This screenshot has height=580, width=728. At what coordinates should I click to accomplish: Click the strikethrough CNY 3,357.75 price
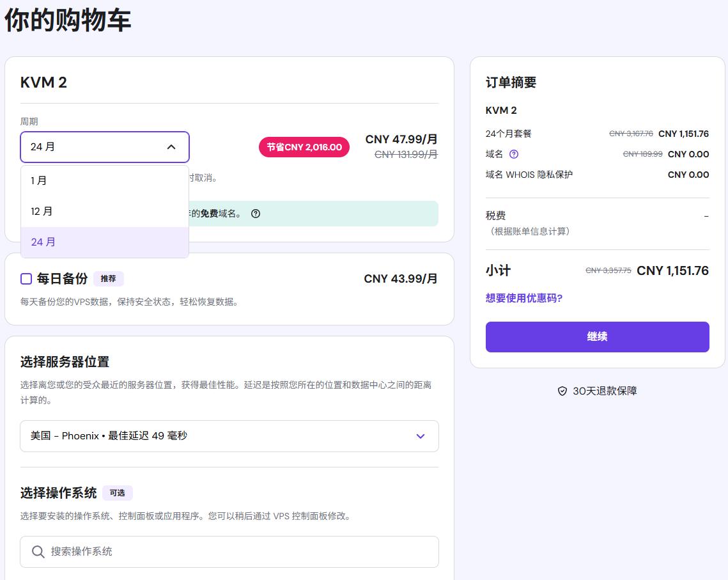(608, 270)
